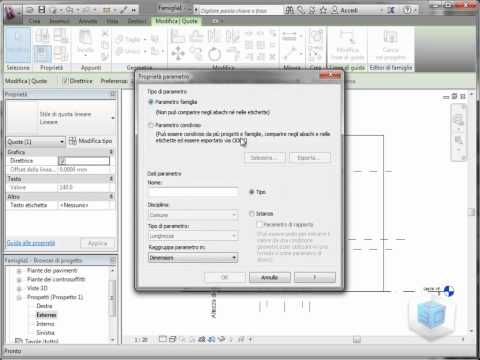The image size is (480, 360).
Task: Click the Annulla button
Action: pyautogui.click(x=270, y=277)
